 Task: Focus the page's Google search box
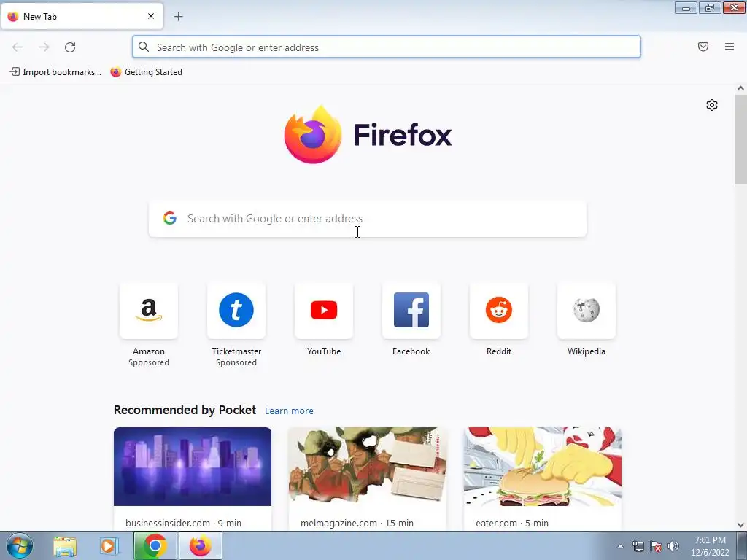point(368,219)
